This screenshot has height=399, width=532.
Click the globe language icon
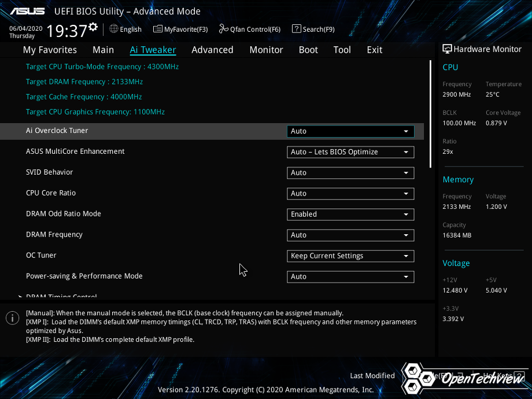[114, 29]
